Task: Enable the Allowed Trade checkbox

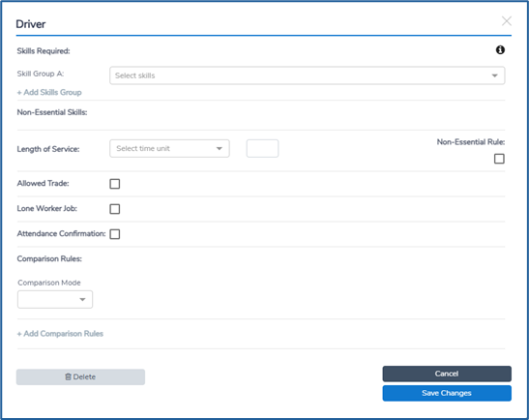Action: click(x=115, y=184)
